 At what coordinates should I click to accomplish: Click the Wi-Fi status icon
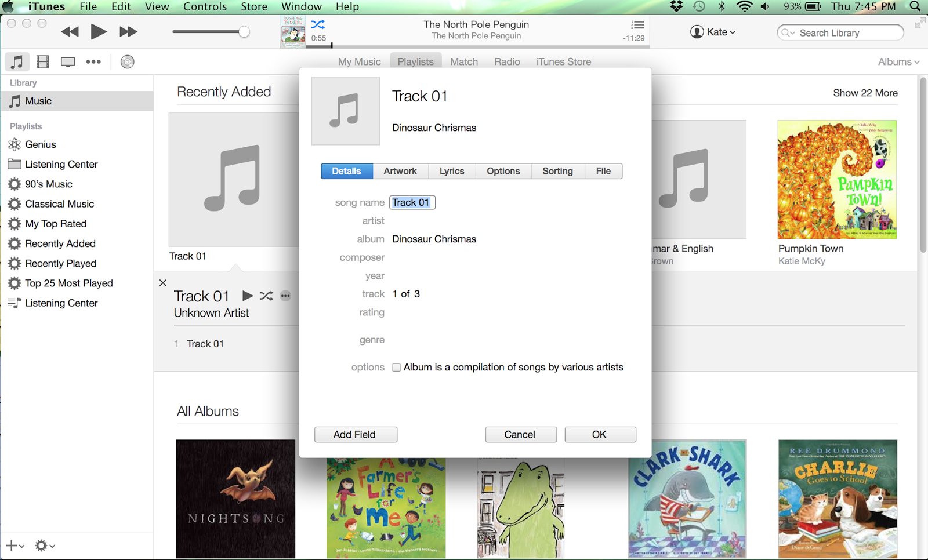[x=744, y=6]
